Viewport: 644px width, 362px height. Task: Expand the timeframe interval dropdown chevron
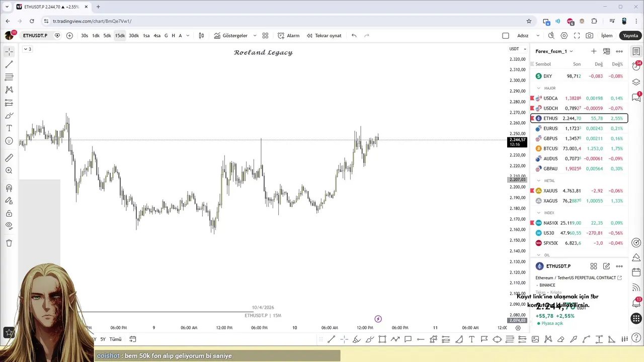click(x=188, y=36)
